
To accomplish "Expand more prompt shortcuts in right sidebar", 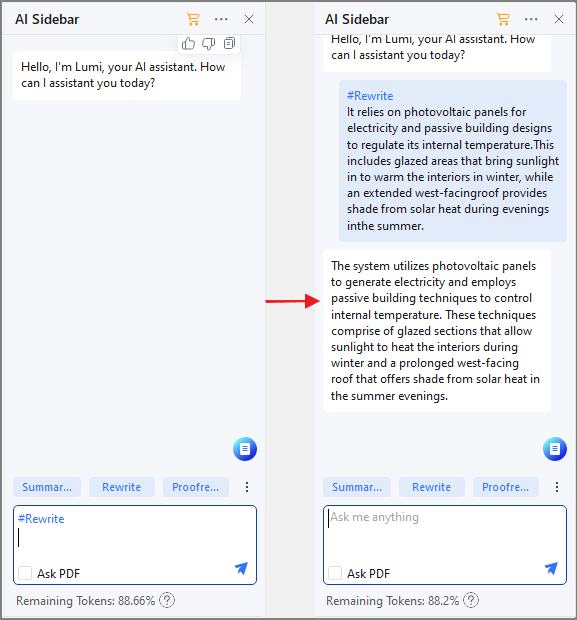I will (x=557, y=487).
